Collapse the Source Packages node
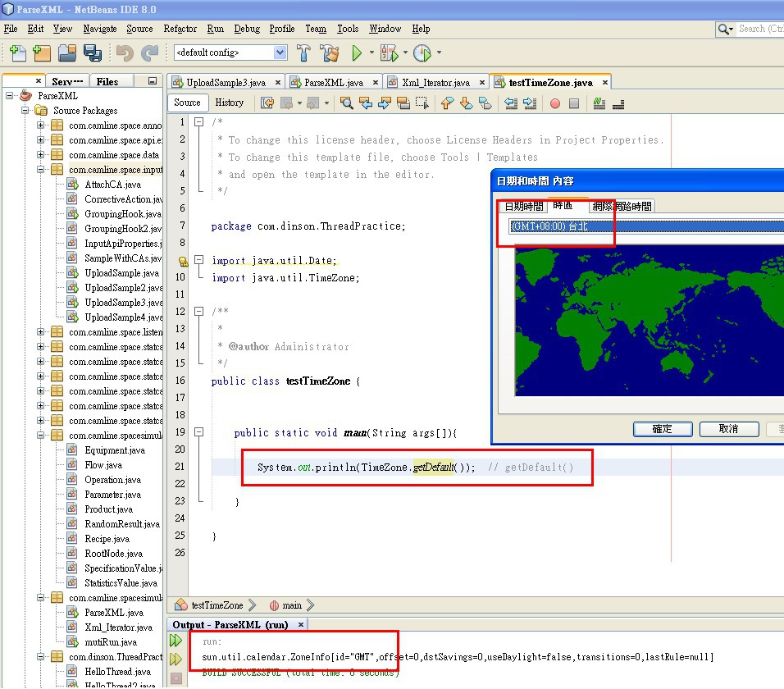Viewport: 784px width, 689px height. click(25, 110)
